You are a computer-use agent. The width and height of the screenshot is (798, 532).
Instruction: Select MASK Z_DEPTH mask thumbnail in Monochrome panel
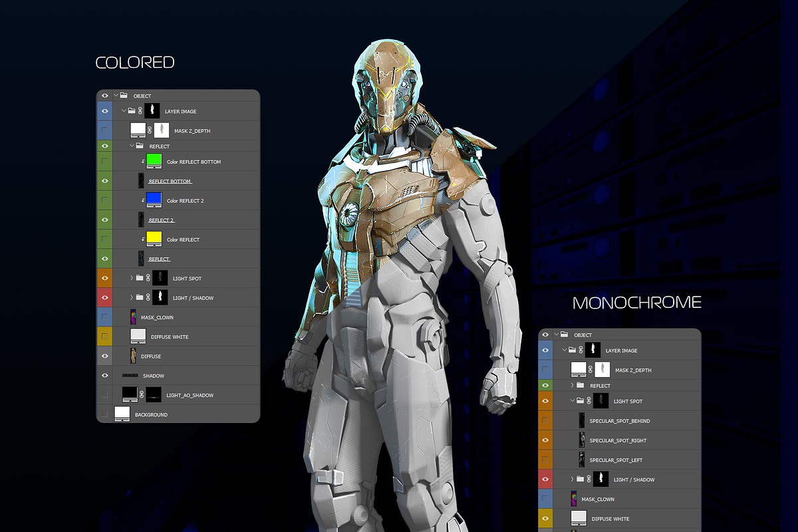(x=602, y=370)
